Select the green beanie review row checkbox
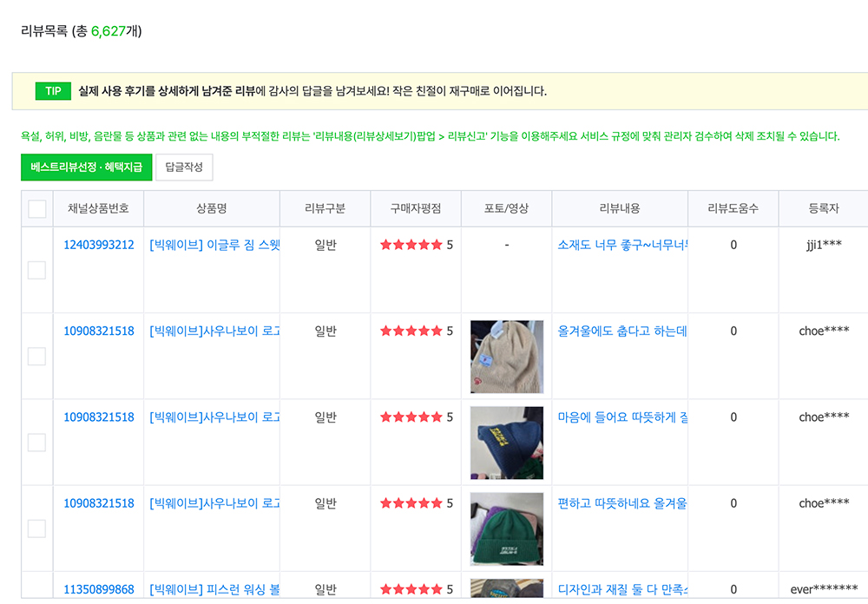Viewport: 868px width, 604px height. click(x=36, y=528)
